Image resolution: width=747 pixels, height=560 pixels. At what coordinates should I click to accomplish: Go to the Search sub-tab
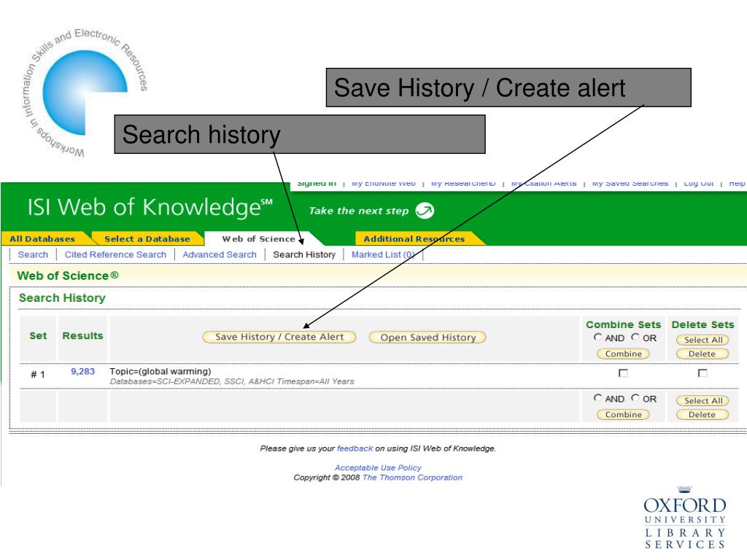click(33, 254)
